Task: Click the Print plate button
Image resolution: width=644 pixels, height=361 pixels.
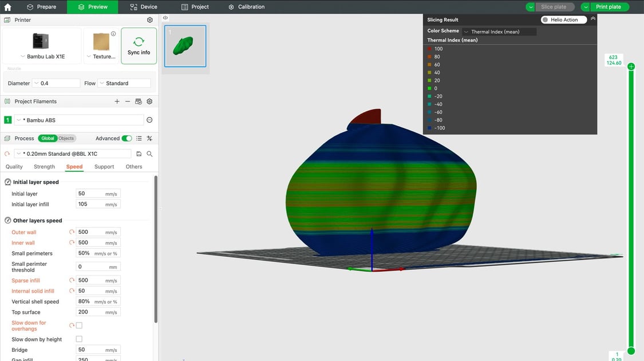Action: click(x=609, y=6)
